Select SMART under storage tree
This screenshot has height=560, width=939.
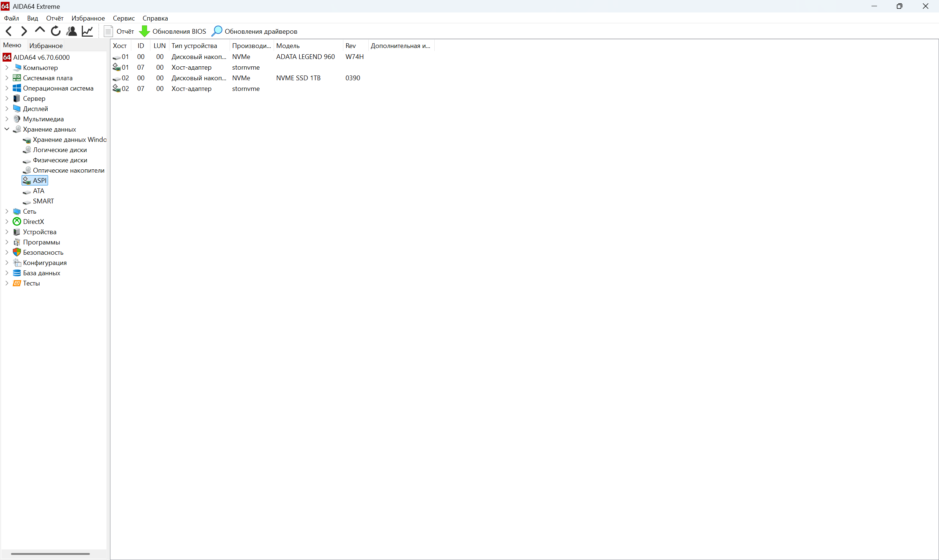click(43, 201)
